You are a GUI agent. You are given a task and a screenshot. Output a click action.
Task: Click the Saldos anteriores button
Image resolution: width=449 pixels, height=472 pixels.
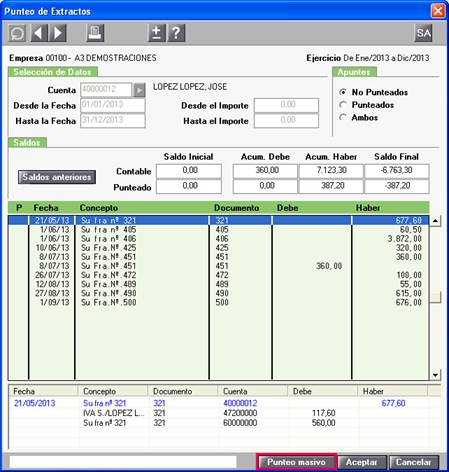pos(57,177)
